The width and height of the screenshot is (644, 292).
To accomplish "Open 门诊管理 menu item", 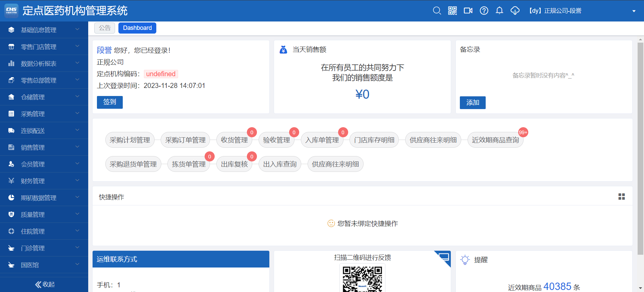I will [44, 248].
